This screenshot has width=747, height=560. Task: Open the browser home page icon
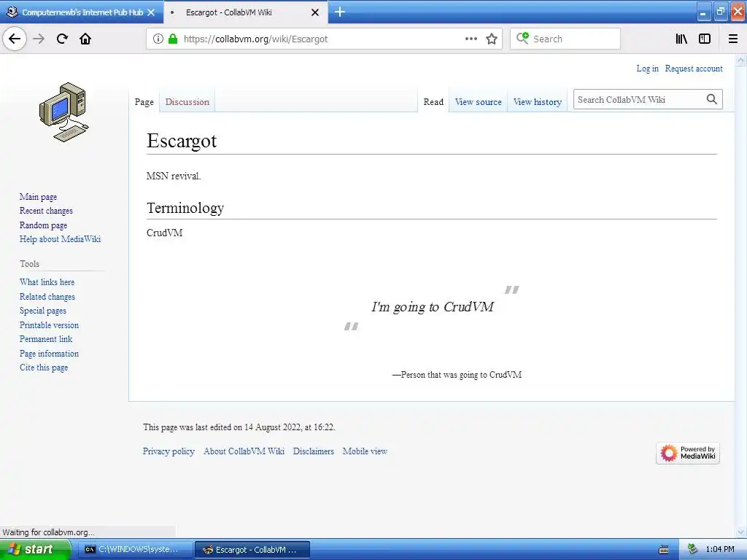85,39
